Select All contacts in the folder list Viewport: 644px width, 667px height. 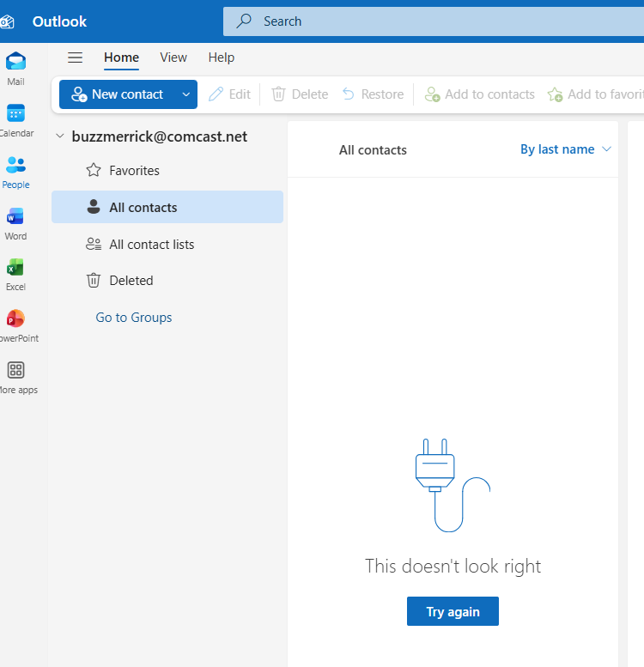click(167, 207)
